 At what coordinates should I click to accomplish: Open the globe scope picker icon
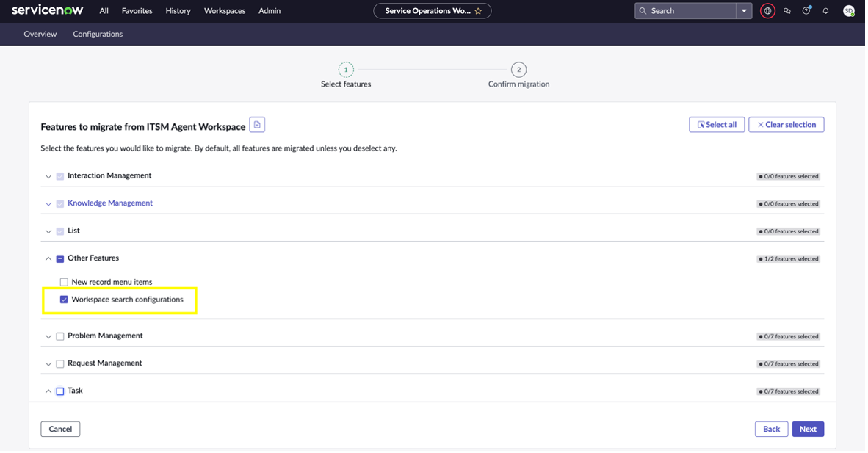pos(767,11)
